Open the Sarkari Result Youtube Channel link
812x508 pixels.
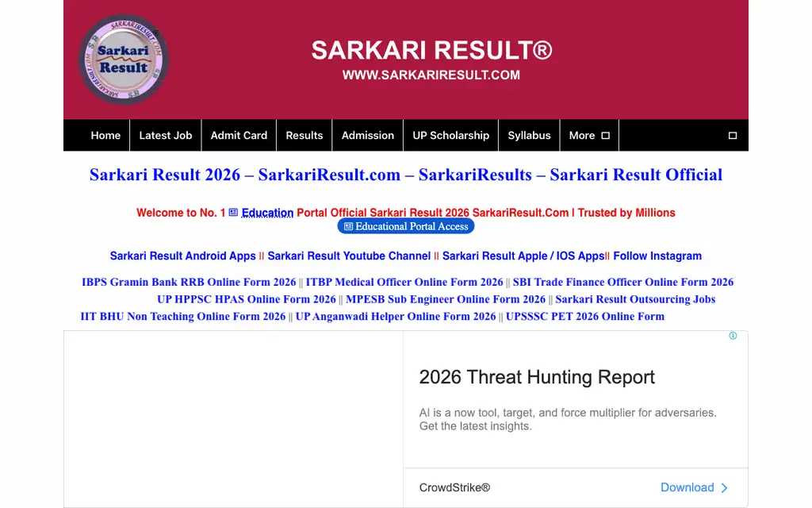click(x=349, y=256)
